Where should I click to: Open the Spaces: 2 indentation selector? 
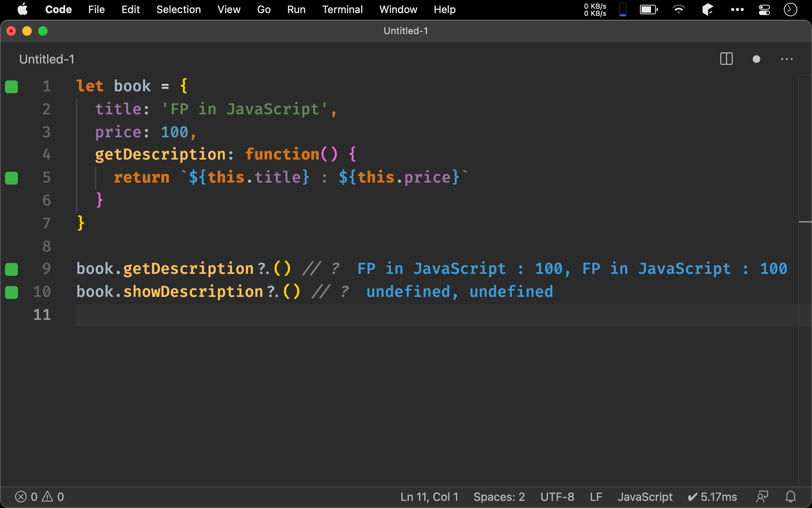tap(499, 496)
